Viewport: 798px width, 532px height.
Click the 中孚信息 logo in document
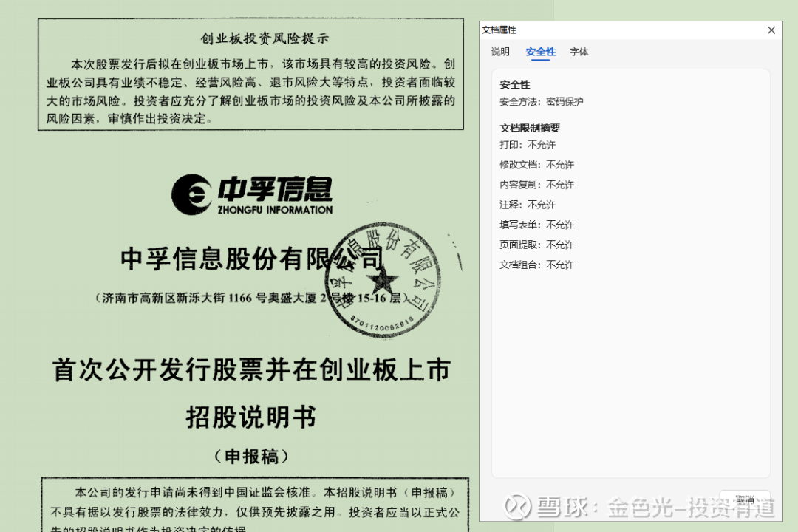click(252, 194)
